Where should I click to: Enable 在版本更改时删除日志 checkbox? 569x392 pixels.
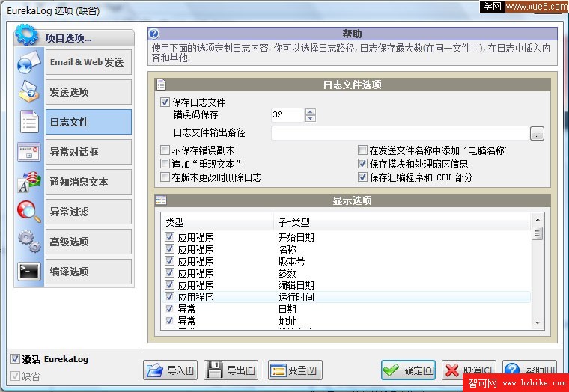165,177
